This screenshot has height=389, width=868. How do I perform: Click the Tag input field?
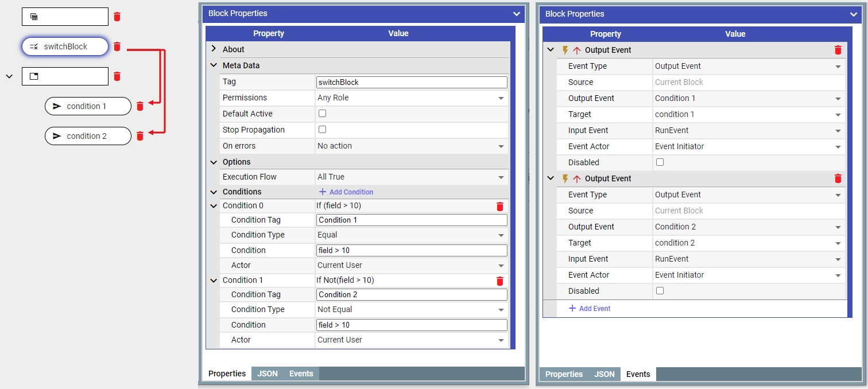pyautogui.click(x=411, y=82)
